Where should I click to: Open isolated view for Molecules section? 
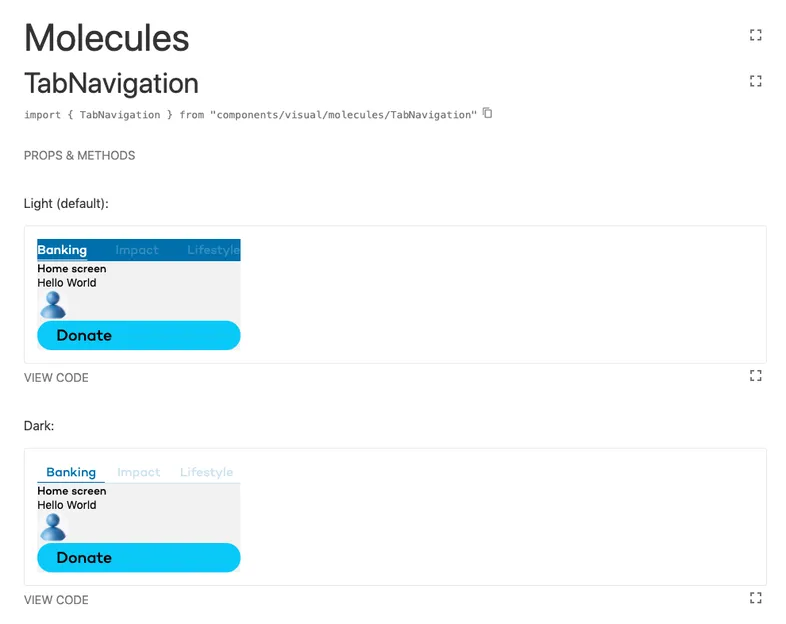pyautogui.click(x=755, y=35)
